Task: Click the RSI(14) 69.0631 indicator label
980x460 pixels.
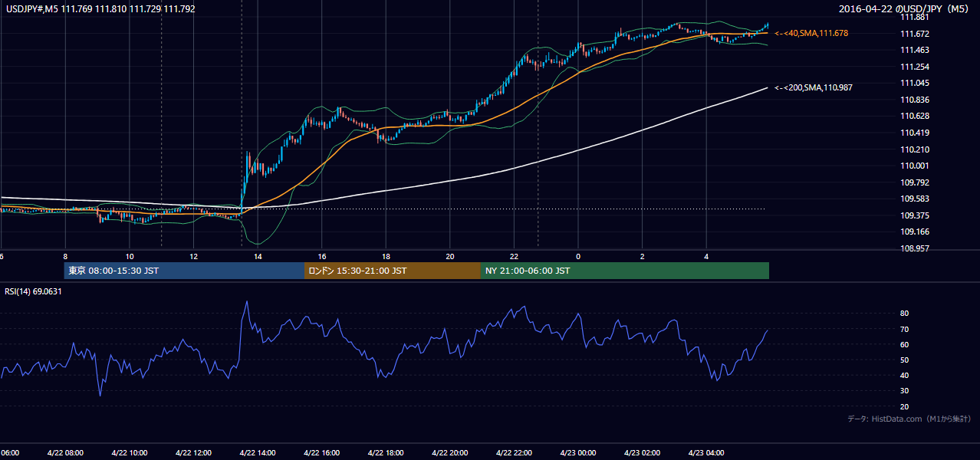Action: pos(34,291)
